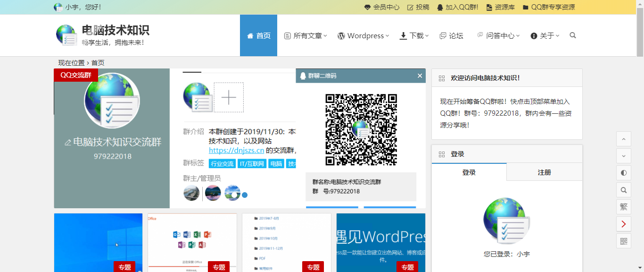The width and height of the screenshot is (644, 272).
Task: Open the 资源库 resource library link
Action: click(500, 7)
